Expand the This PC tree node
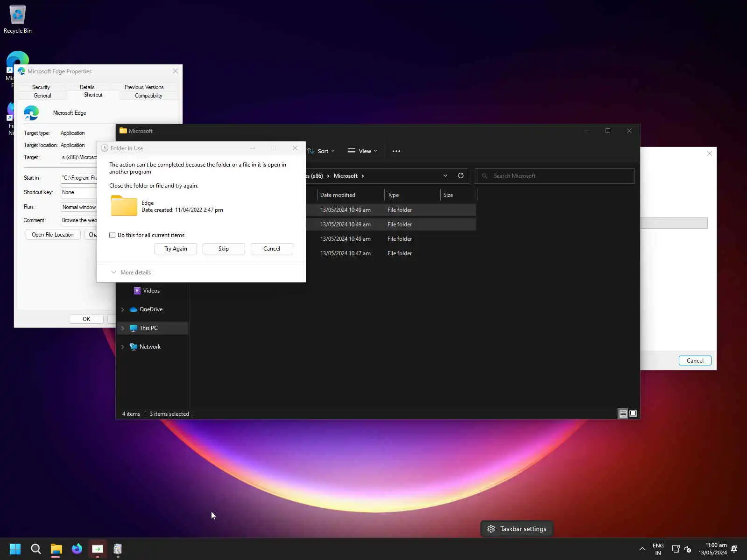The image size is (747, 560). [123, 328]
